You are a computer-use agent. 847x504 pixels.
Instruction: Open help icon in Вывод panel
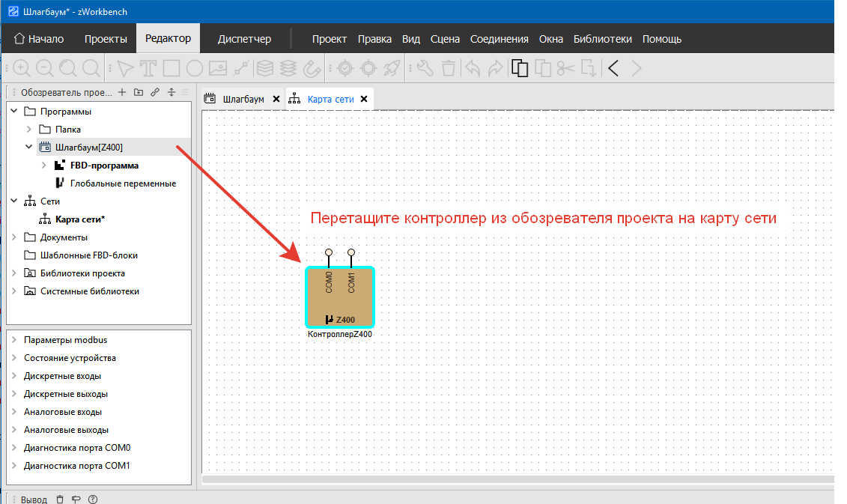click(x=93, y=499)
